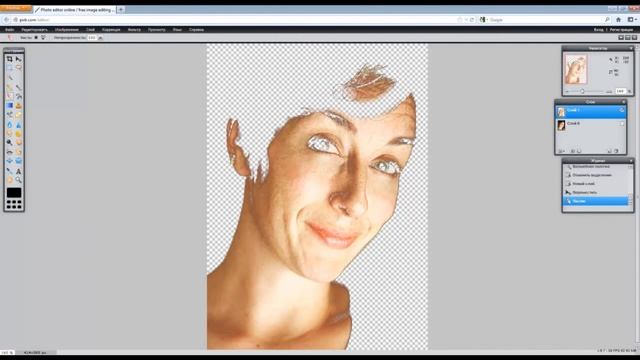Screen dimensions: 640x360
Task: Select the Spot Heal tool
Action: tap(18, 152)
